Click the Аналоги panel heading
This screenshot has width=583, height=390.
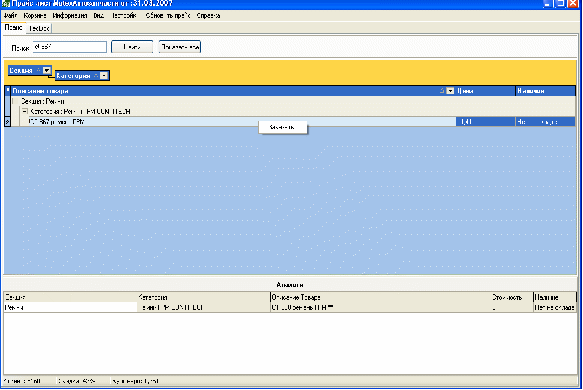pos(290,285)
